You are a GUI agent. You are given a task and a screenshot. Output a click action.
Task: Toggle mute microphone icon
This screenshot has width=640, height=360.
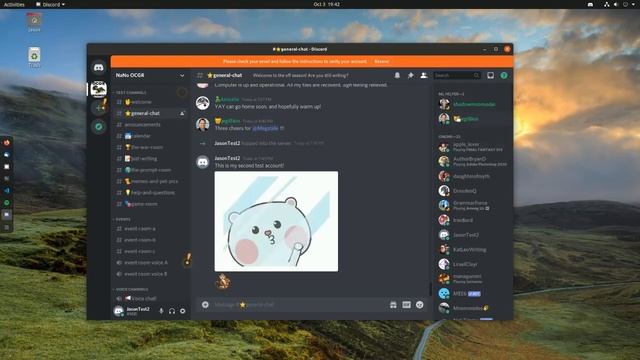[x=161, y=311]
